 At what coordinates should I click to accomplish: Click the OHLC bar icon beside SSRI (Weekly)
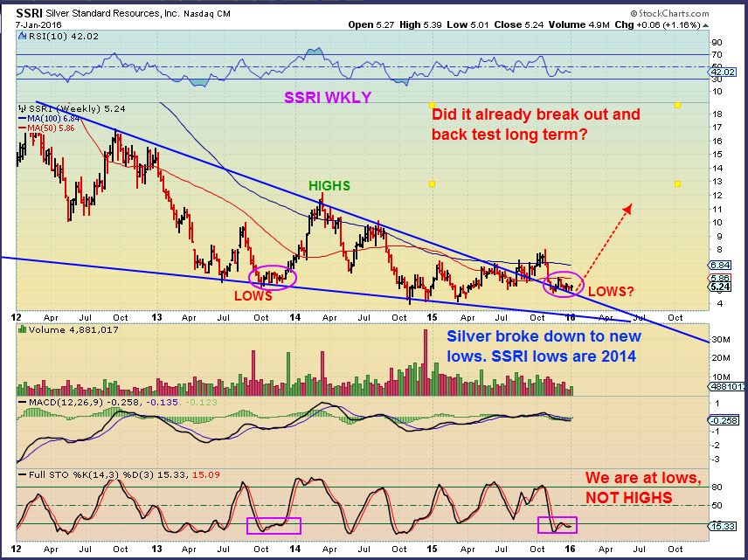click(x=22, y=108)
